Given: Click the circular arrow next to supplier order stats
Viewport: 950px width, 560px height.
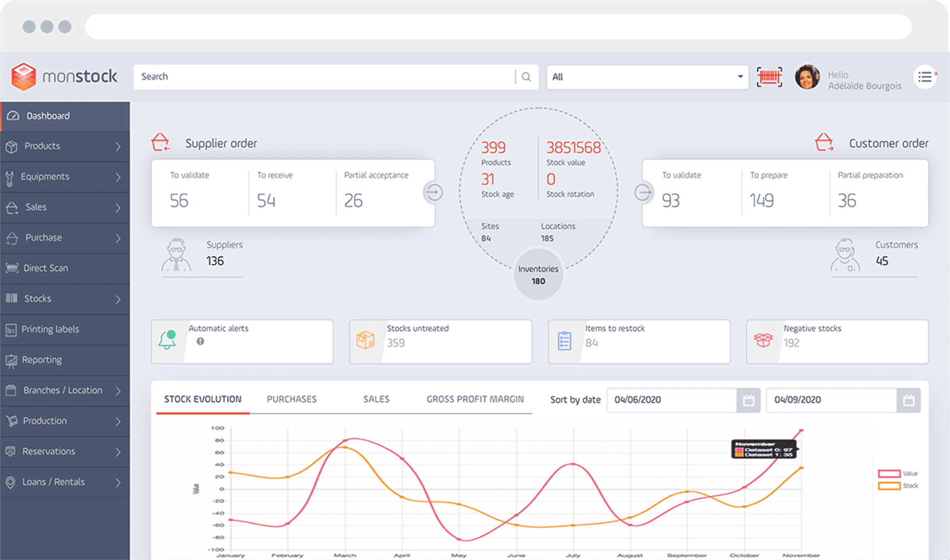Looking at the screenshot, I should [434, 192].
